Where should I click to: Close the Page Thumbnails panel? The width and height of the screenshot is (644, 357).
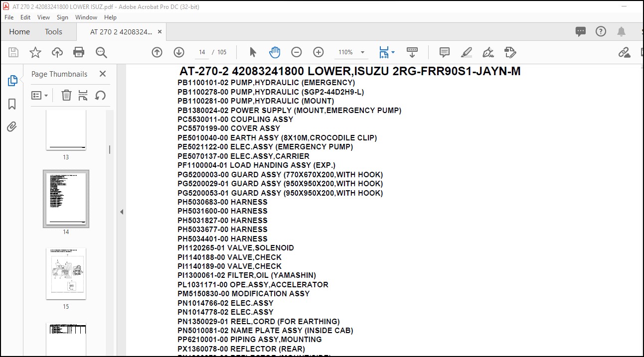point(103,74)
